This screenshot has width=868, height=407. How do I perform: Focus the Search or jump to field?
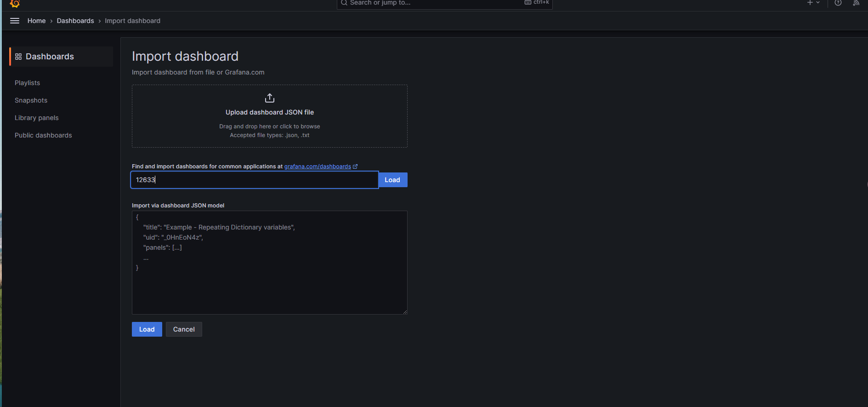pyautogui.click(x=444, y=3)
